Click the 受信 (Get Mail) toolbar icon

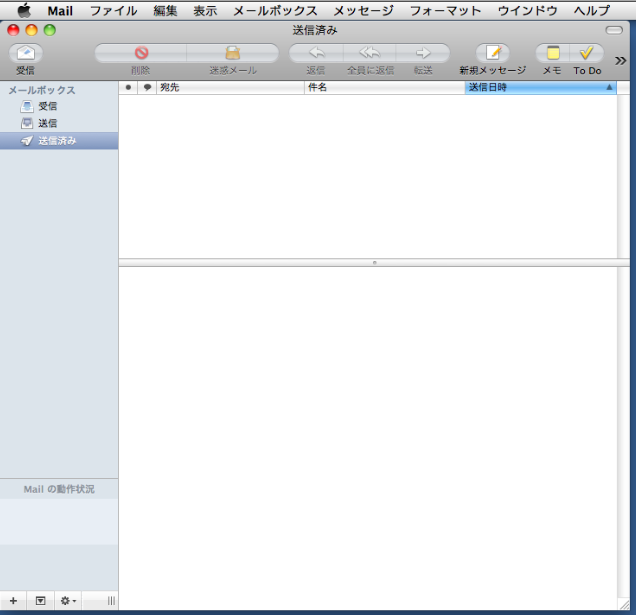click(25, 54)
